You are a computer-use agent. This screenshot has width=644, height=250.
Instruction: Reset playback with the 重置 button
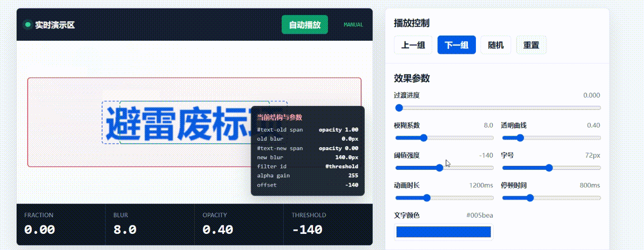(531, 45)
